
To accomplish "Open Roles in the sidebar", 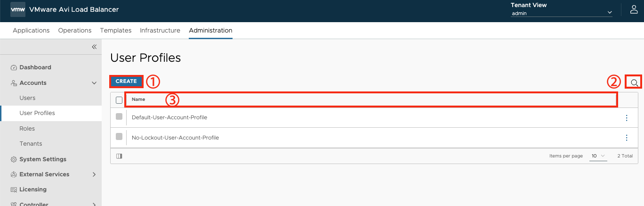I will pos(27,129).
